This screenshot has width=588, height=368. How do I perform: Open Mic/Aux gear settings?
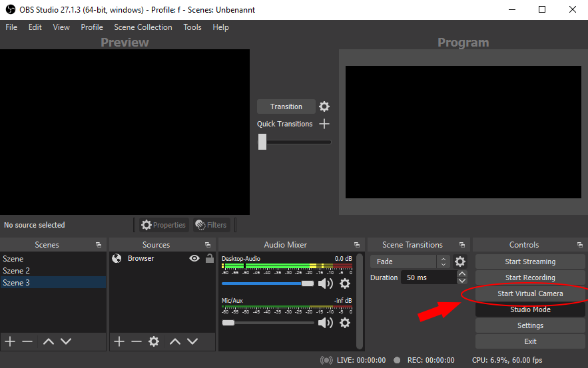[345, 323]
